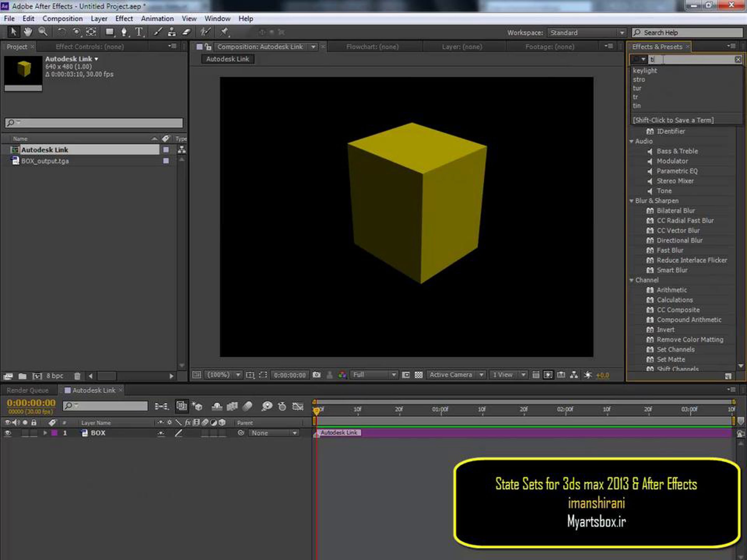The width and height of the screenshot is (747, 560).
Task: Toggle the quality switch on BOX layer
Action: (179, 433)
